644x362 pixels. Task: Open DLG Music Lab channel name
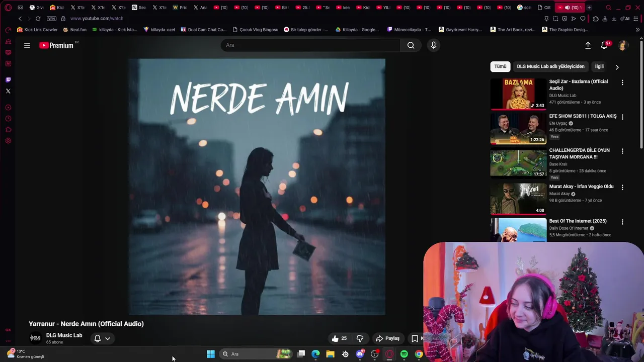point(64,335)
